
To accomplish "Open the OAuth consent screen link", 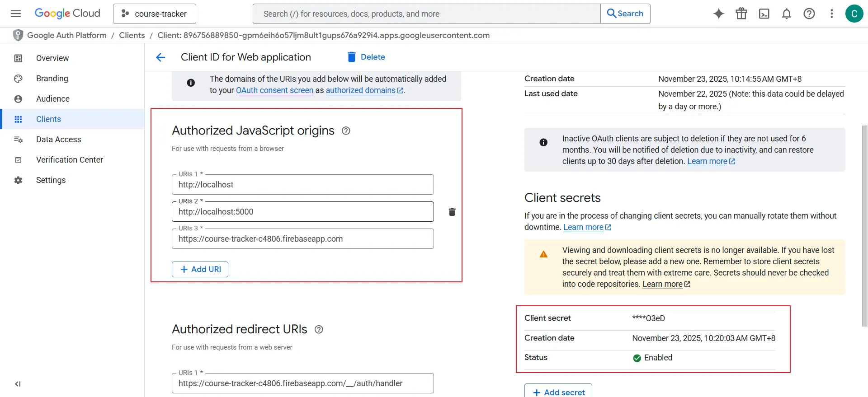I will pos(274,90).
